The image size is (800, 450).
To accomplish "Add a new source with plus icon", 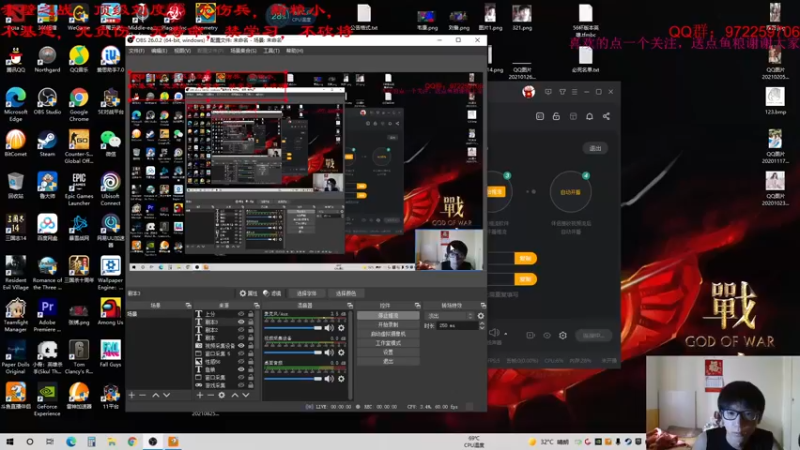I will pyautogui.click(x=199, y=395).
